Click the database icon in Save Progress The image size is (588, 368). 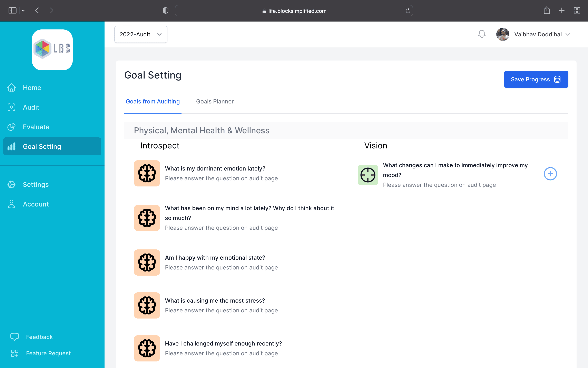tap(557, 79)
